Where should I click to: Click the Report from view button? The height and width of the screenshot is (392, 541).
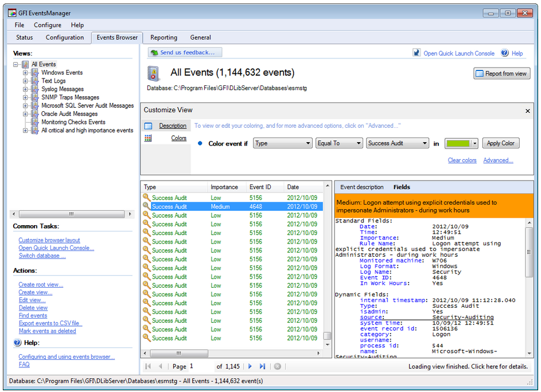tap(502, 73)
